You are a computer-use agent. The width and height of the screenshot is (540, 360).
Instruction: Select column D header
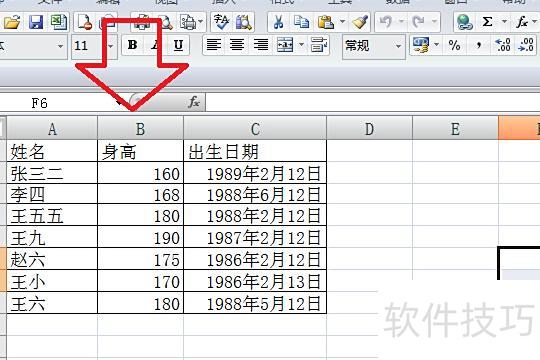pyautogui.click(x=369, y=128)
